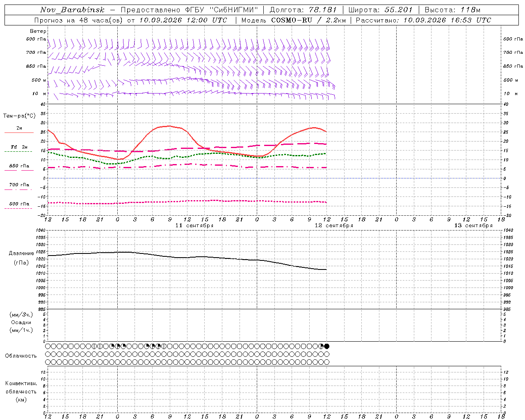
Task: Click the Nov_Barabinsk station title
Action: (73, 10)
